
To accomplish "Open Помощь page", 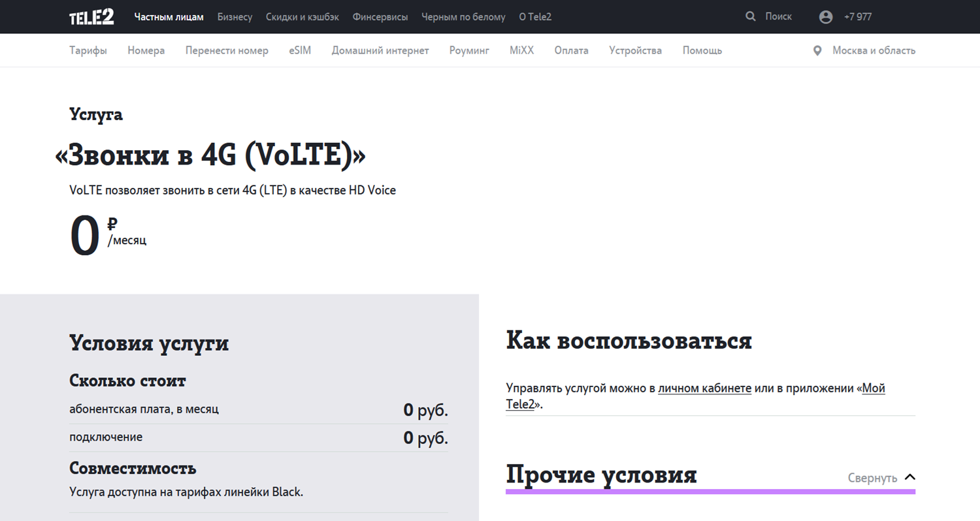I will click(702, 50).
